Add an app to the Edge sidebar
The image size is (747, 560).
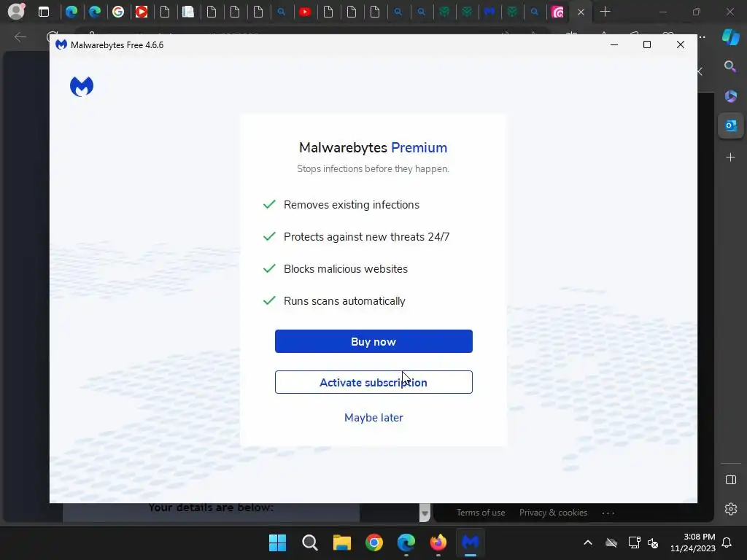tap(730, 157)
